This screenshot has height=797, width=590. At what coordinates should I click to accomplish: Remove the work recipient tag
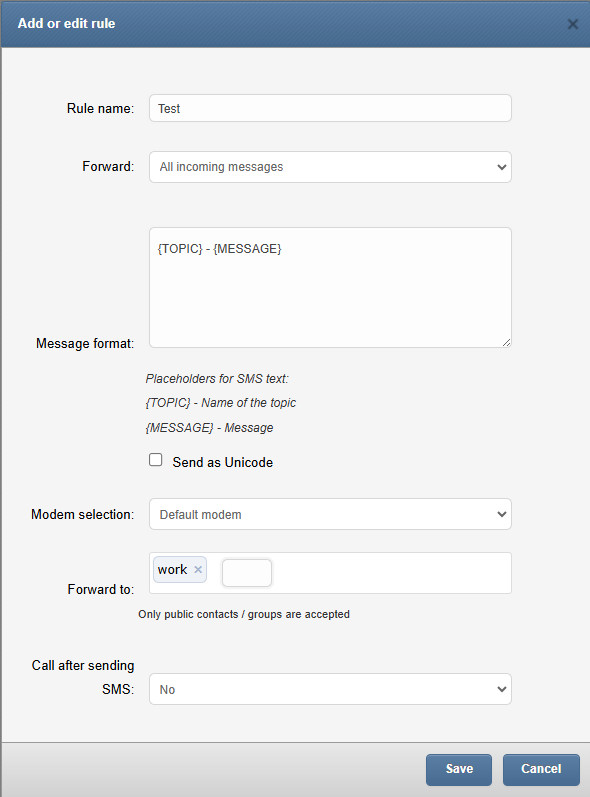point(198,569)
